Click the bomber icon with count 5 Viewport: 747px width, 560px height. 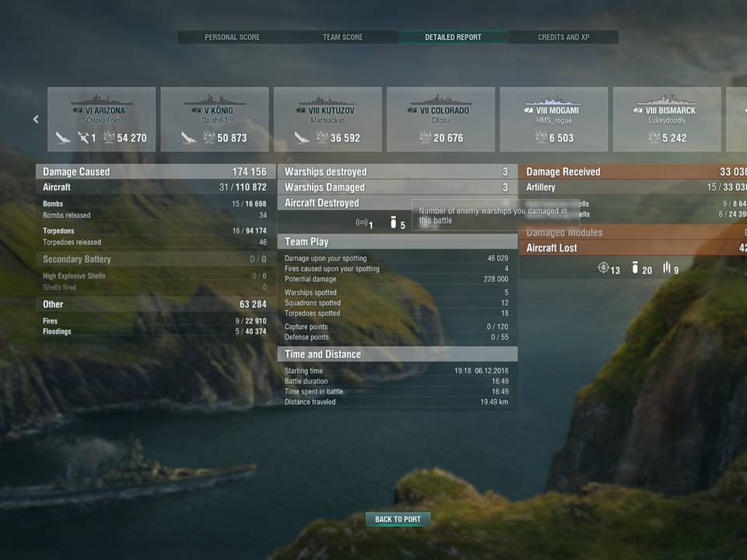coord(393,222)
